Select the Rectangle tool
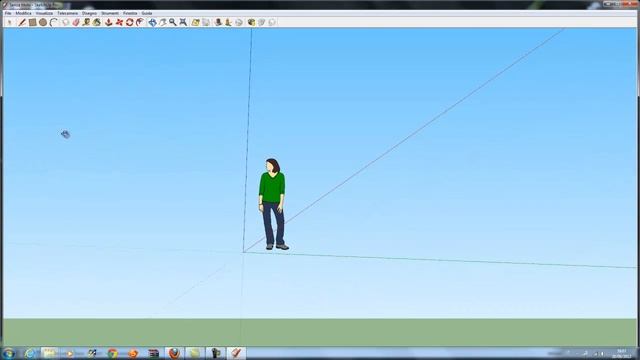The image size is (640, 360). click(x=33, y=22)
